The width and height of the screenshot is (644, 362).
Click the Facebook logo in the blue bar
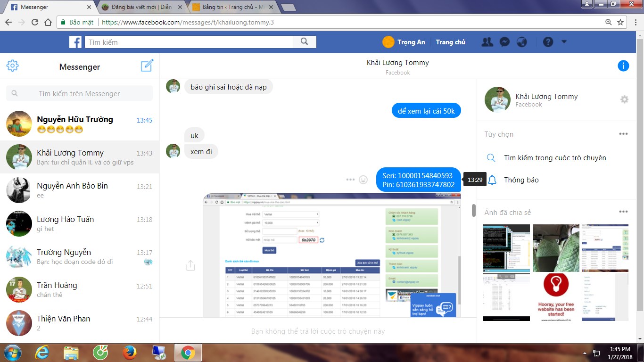[75, 42]
